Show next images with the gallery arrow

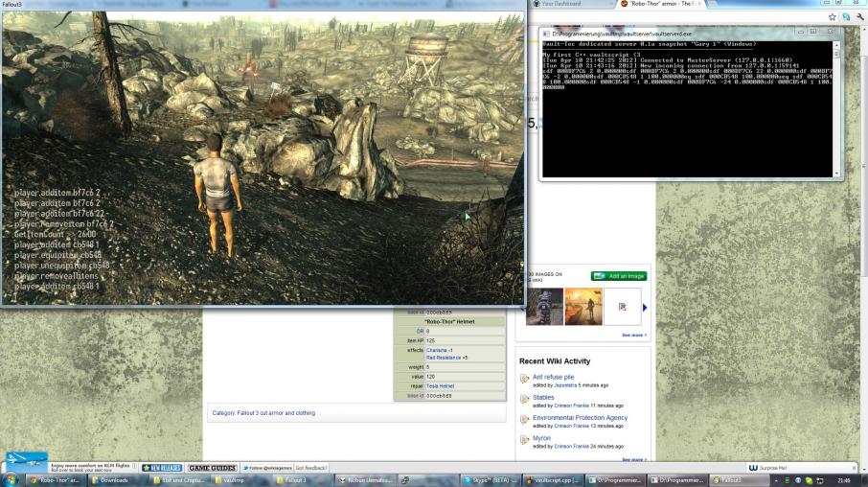pos(644,307)
